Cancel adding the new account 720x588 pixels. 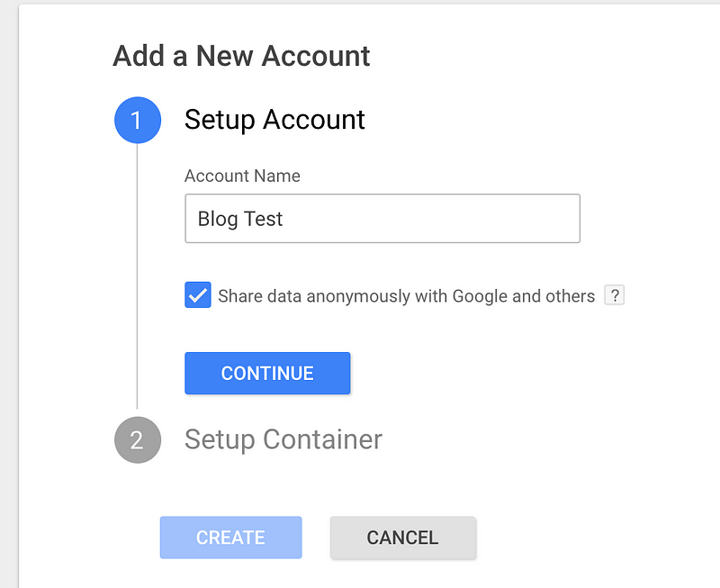[x=402, y=538]
